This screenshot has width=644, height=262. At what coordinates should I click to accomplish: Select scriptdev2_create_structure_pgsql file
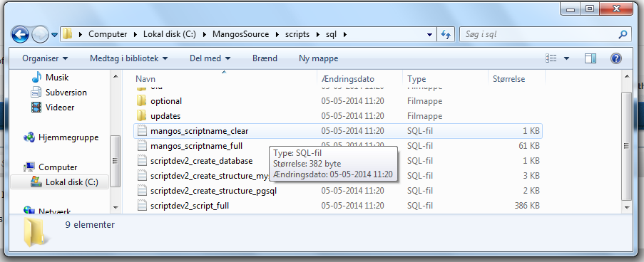[x=213, y=191]
